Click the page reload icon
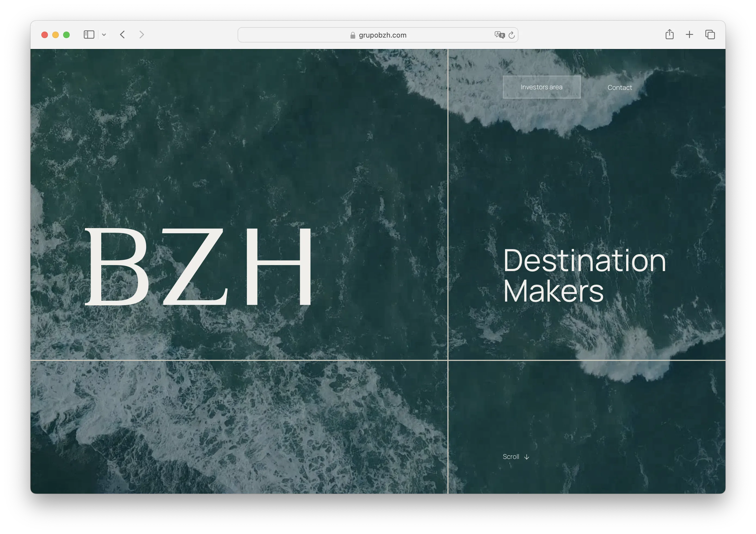 511,35
